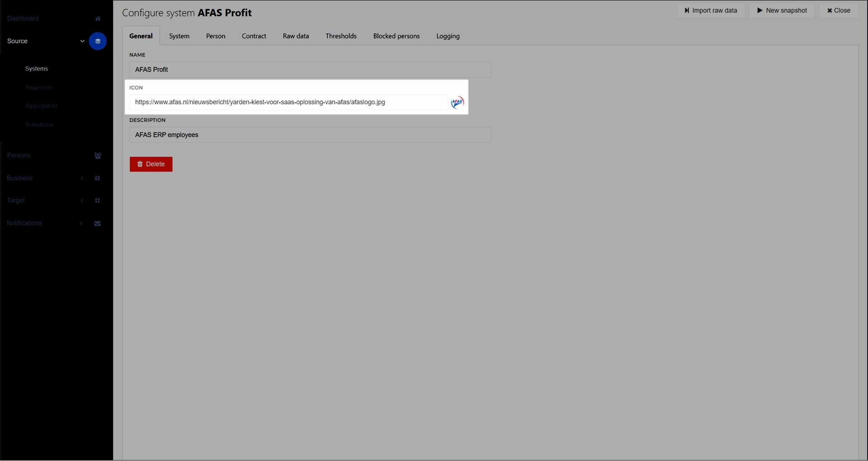The width and height of the screenshot is (868, 461).
Task: Expand the Target menu chevron
Action: [82, 200]
